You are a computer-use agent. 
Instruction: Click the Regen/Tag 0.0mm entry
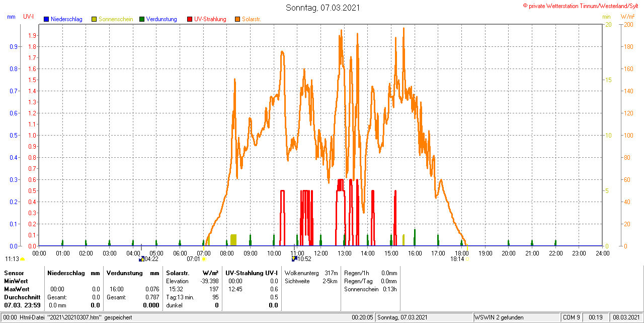[x=370, y=281]
